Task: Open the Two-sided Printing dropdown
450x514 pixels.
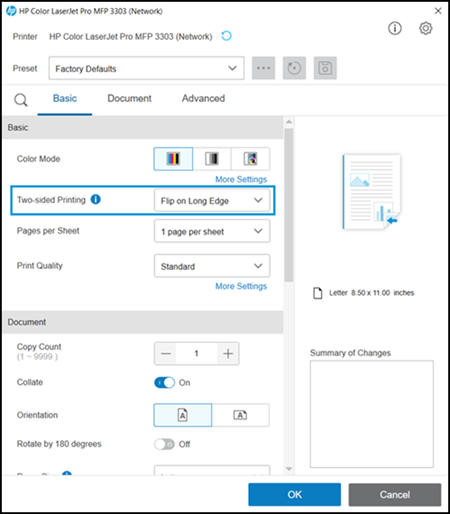Action: click(212, 200)
